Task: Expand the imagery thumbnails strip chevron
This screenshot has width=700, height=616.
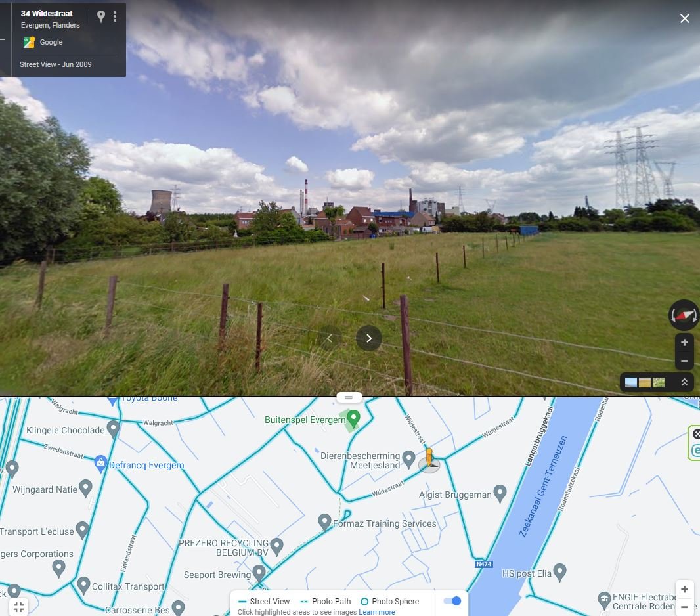Action: (x=684, y=382)
